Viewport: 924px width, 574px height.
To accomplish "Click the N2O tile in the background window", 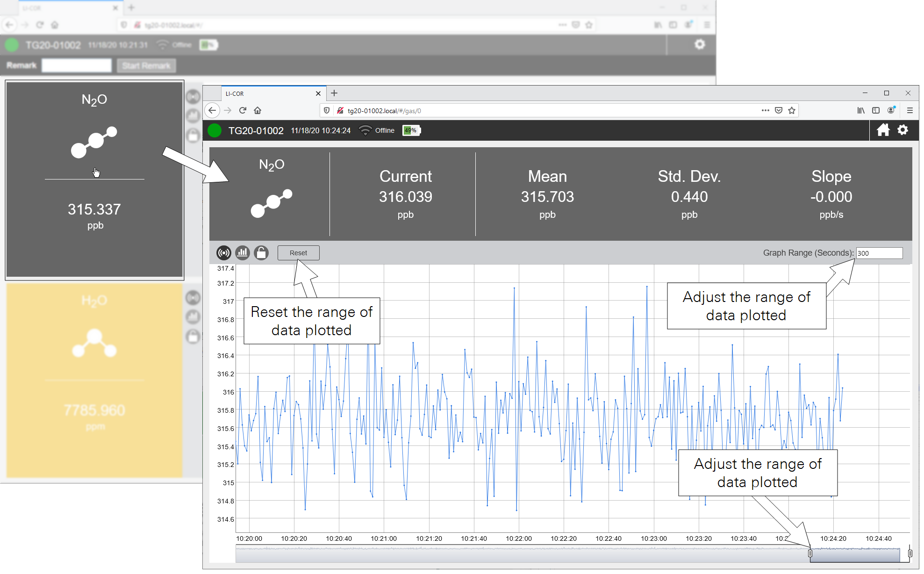I will click(x=94, y=179).
